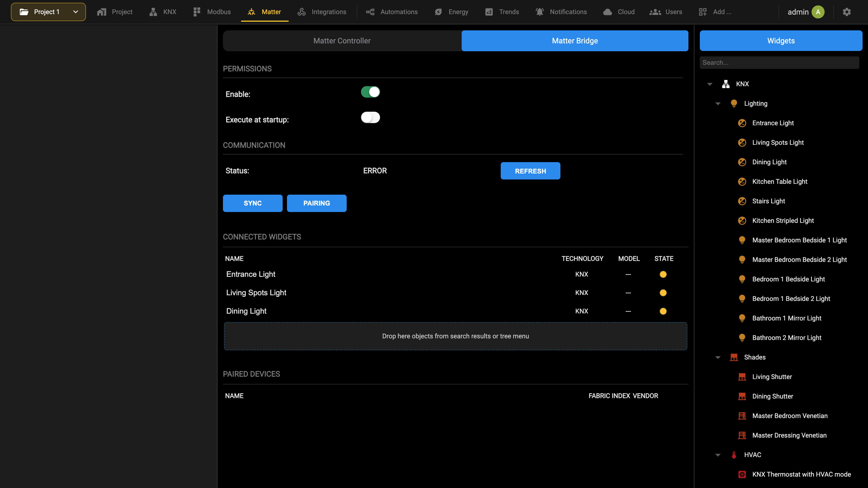
Task: Focus the widgets Search field
Action: pos(779,63)
